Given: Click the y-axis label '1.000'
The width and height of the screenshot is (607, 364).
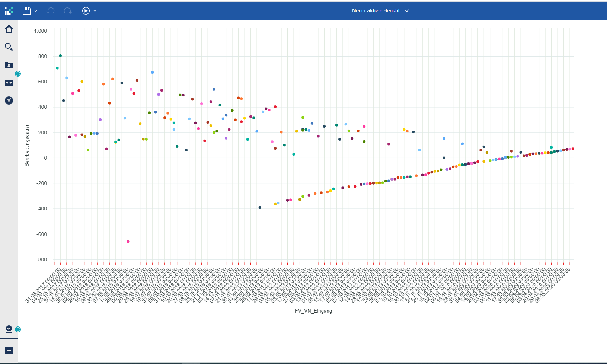Looking at the screenshot, I should coord(41,31).
